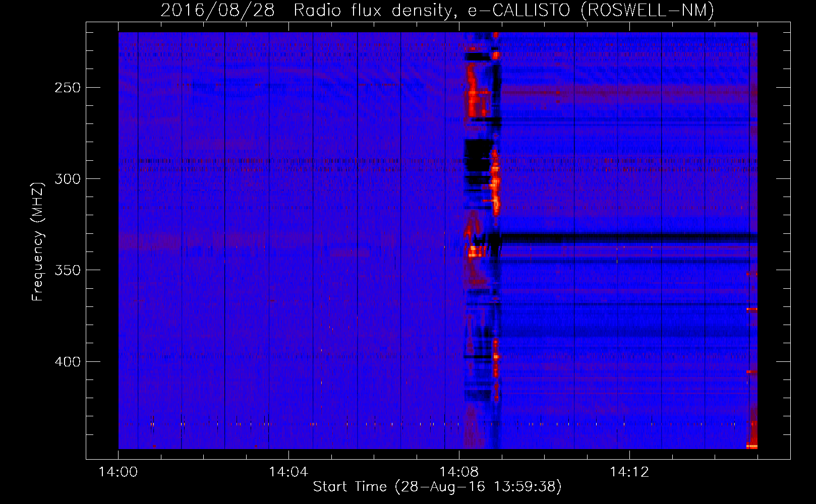Click the 350 frequency tick label
The width and height of the screenshot is (816, 504).
(x=68, y=270)
